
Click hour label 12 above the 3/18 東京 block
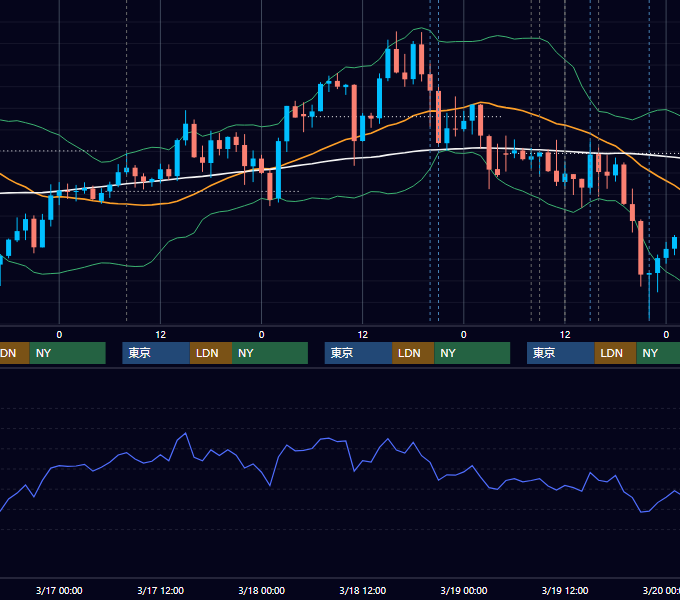[x=363, y=335]
